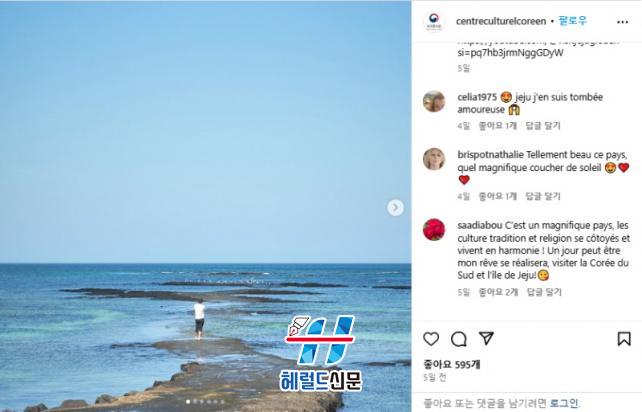Open the comment bubble icon
The height and width of the screenshot is (412, 642).
pos(459,339)
